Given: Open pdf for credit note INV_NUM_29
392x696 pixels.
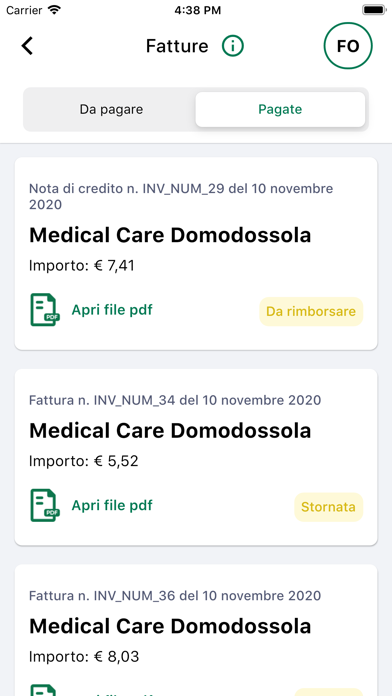Looking at the screenshot, I should 112,310.
